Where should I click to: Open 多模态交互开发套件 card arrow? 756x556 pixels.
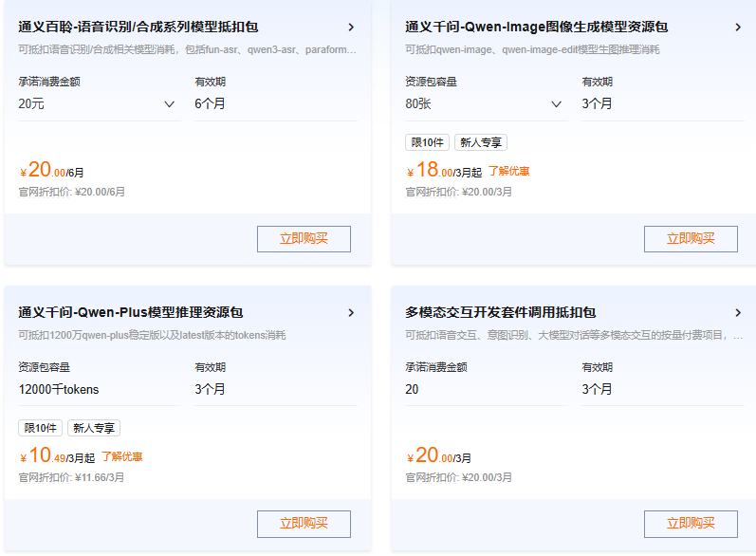click(x=738, y=312)
